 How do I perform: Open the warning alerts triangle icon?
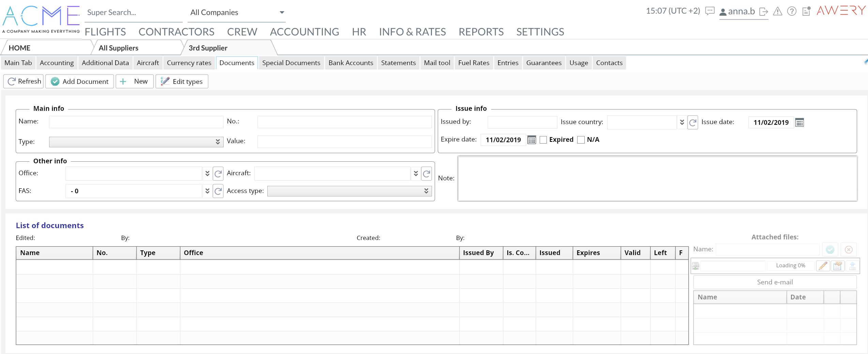click(778, 12)
